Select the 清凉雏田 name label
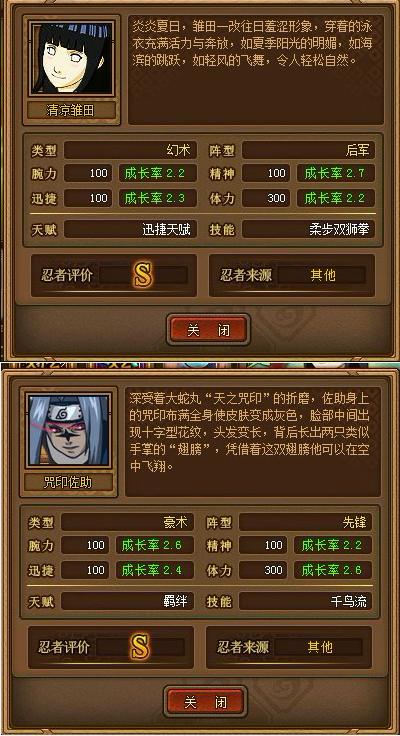The image size is (400, 736). (x=72, y=110)
